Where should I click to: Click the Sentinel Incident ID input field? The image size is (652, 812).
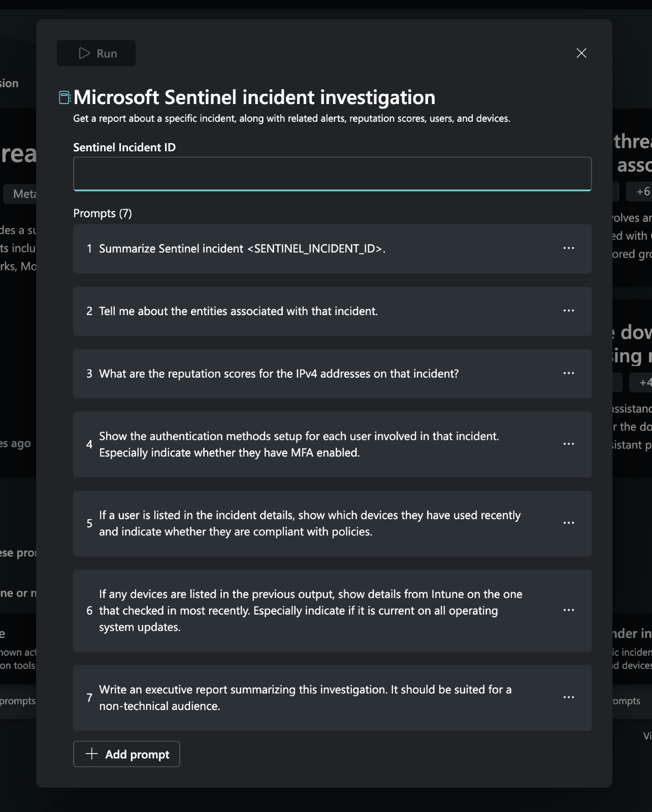(x=332, y=174)
